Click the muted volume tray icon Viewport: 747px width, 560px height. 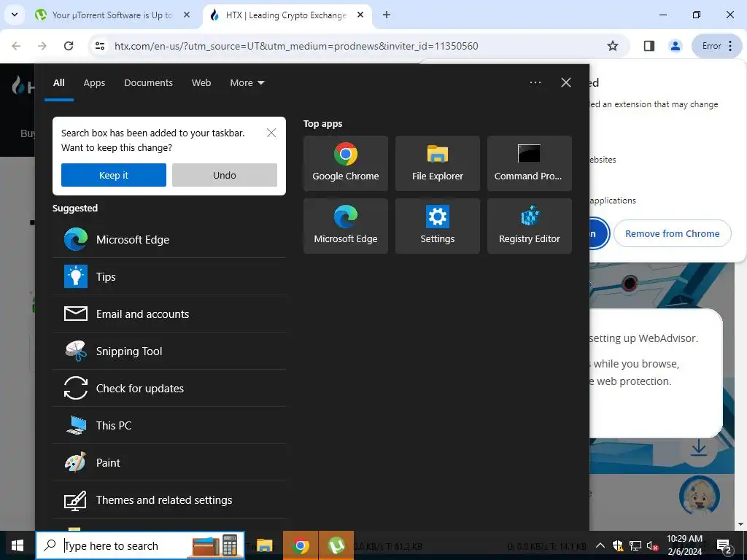tap(652, 545)
